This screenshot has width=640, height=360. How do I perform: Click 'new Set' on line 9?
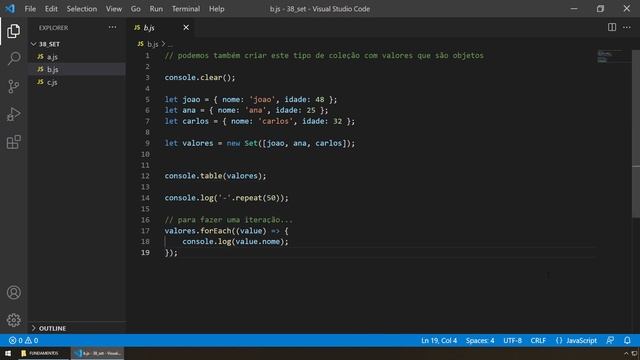click(x=242, y=143)
